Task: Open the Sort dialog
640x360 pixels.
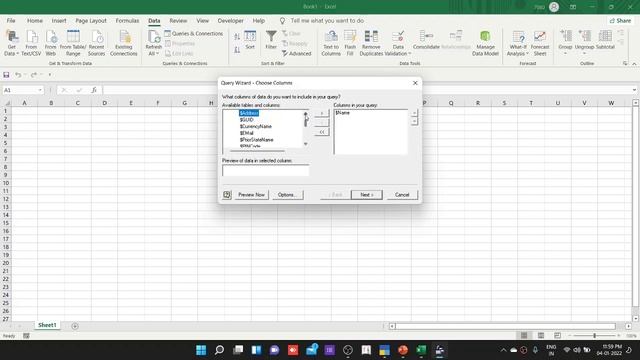Action: pos(250,40)
